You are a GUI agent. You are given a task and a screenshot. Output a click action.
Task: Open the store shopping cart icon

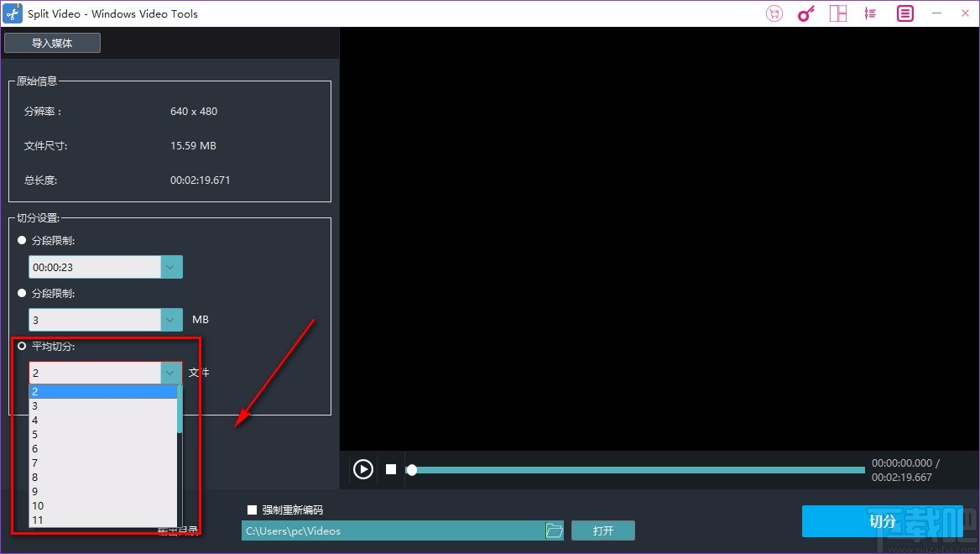click(774, 13)
